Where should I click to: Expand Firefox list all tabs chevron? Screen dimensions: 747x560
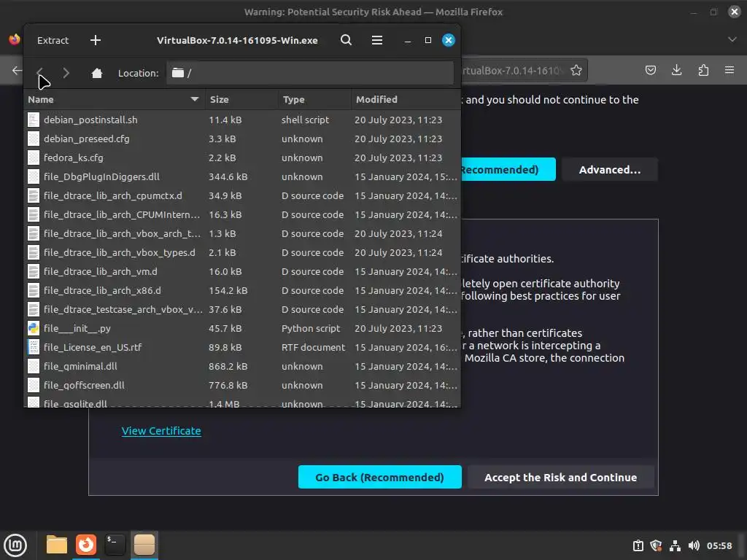click(x=732, y=39)
